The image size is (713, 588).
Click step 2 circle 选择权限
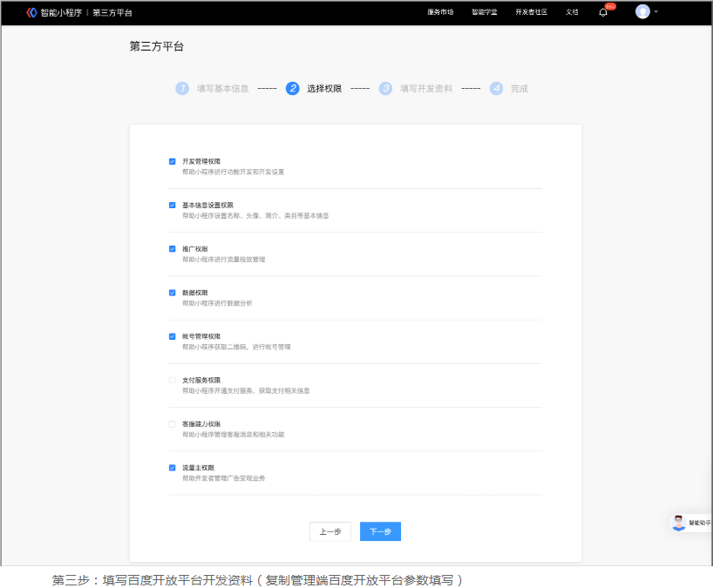(x=293, y=88)
